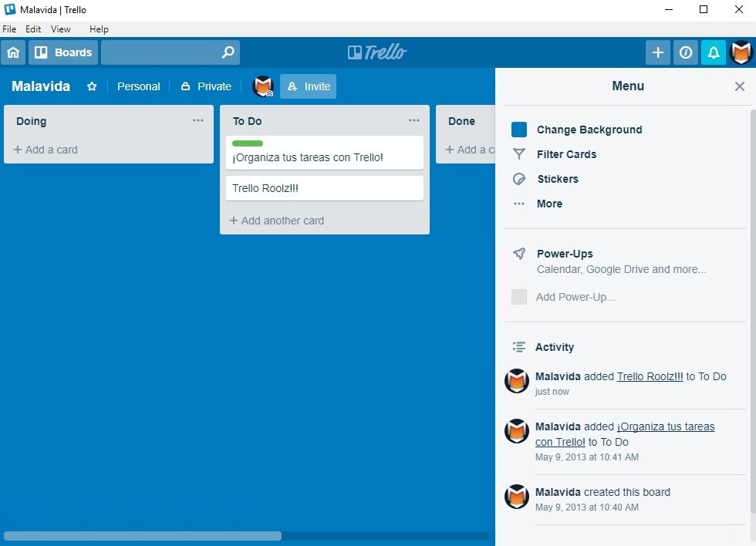This screenshot has height=546, width=756.
Task: Click the Doing list title
Action: (32, 121)
